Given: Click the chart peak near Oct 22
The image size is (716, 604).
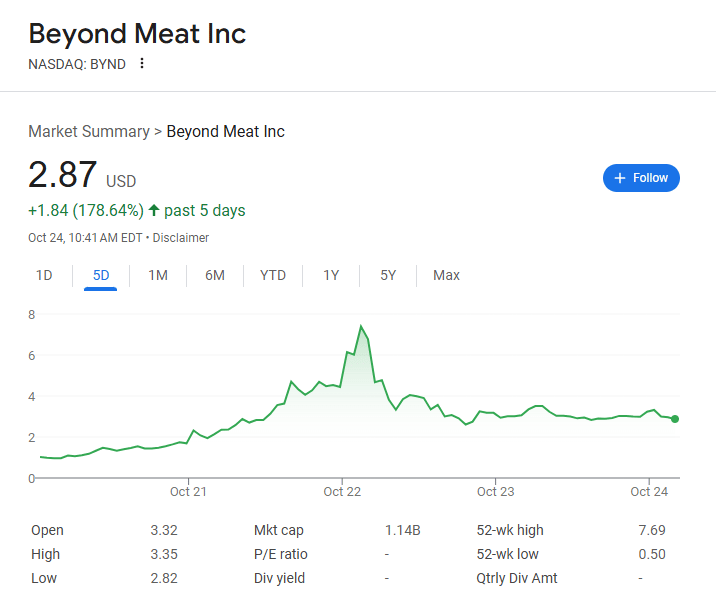Looking at the screenshot, I should coord(361,326).
